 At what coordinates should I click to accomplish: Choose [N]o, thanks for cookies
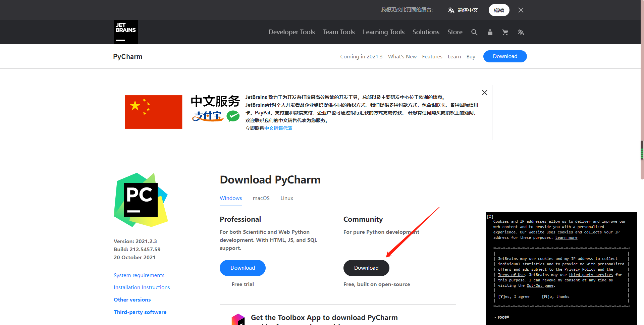tap(556, 296)
